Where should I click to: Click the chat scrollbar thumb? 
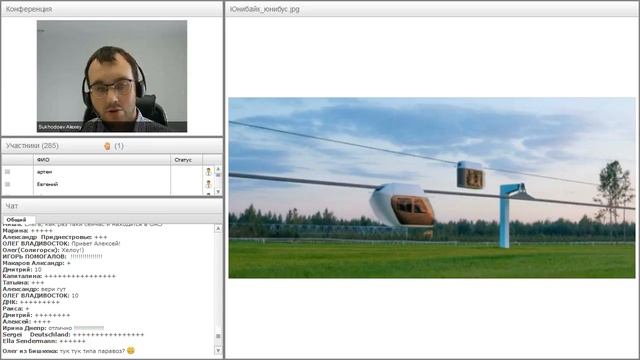[218, 336]
